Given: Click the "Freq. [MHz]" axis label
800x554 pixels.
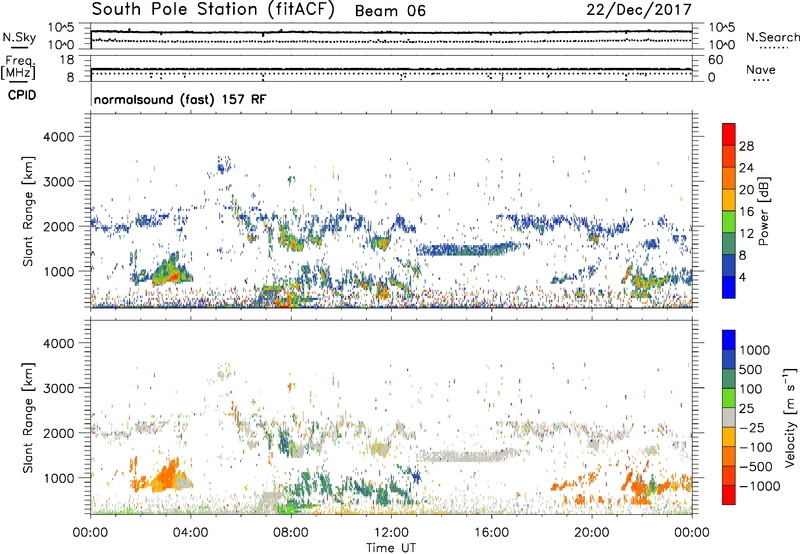Looking at the screenshot, I should (x=18, y=67).
